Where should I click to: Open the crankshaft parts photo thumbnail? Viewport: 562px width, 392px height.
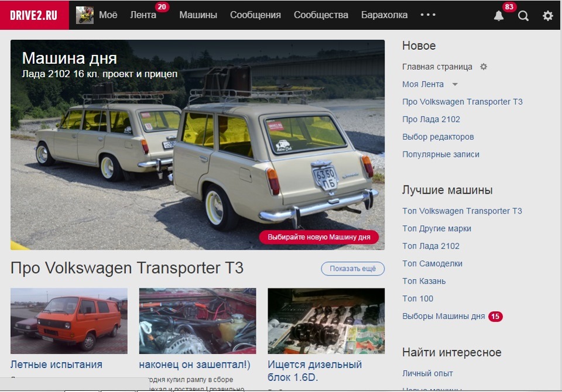(x=326, y=321)
